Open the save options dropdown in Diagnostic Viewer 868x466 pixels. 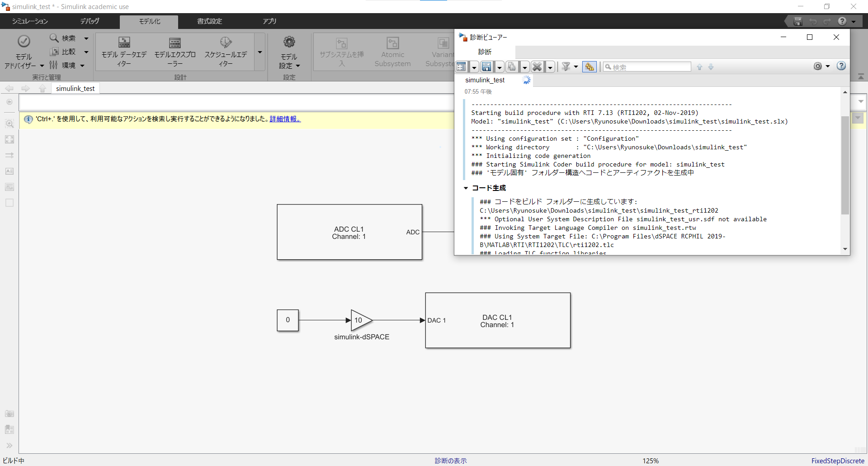(x=499, y=67)
